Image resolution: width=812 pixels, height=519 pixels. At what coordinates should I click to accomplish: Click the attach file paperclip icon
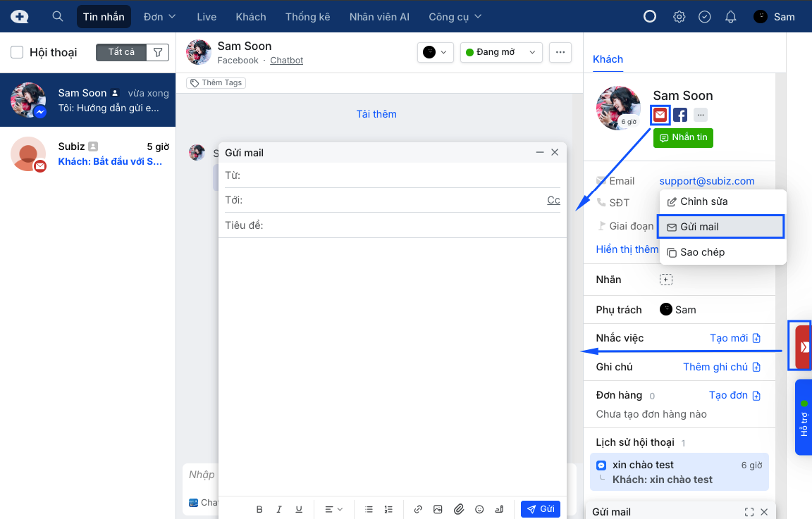click(x=458, y=509)
